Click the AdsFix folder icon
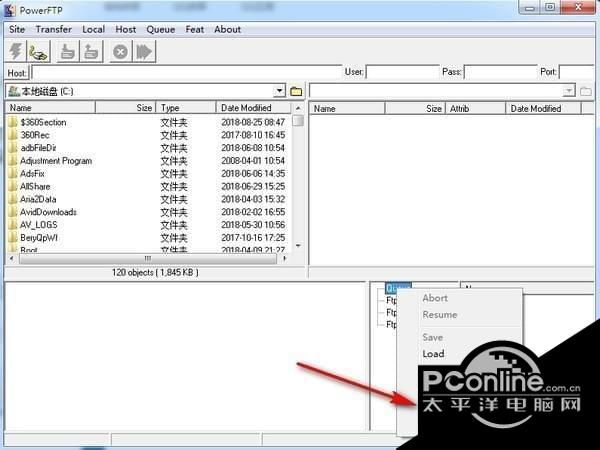Screen dimensions: 600x450 point(13,173)
